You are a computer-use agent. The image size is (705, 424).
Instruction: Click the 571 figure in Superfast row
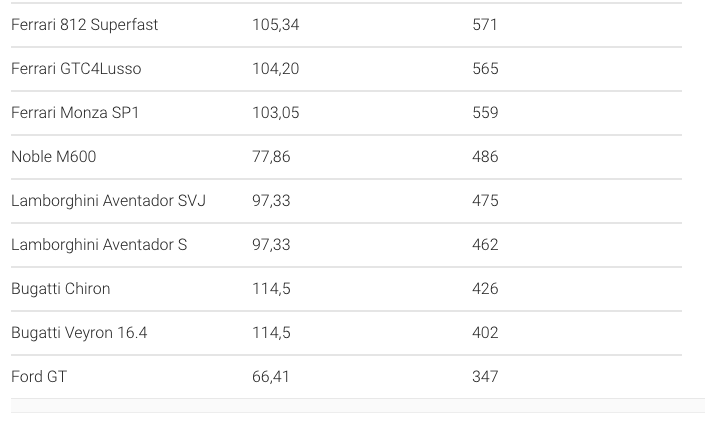pyautogui.click(x=485, y=25)
